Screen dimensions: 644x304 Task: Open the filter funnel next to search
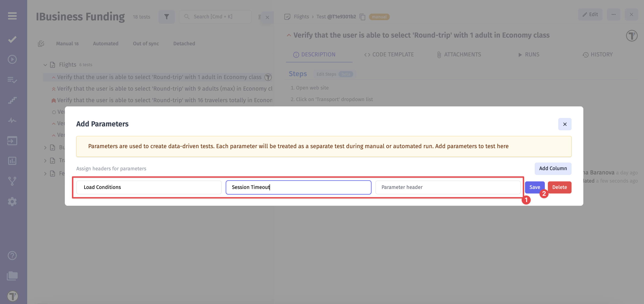(x=166, y=17)
